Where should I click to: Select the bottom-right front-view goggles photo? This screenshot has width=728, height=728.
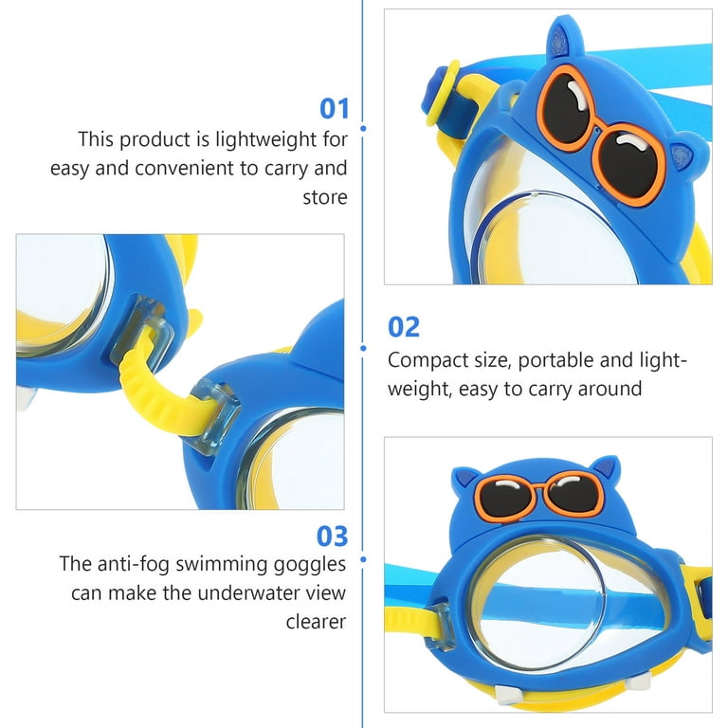[x=548, y=574]
